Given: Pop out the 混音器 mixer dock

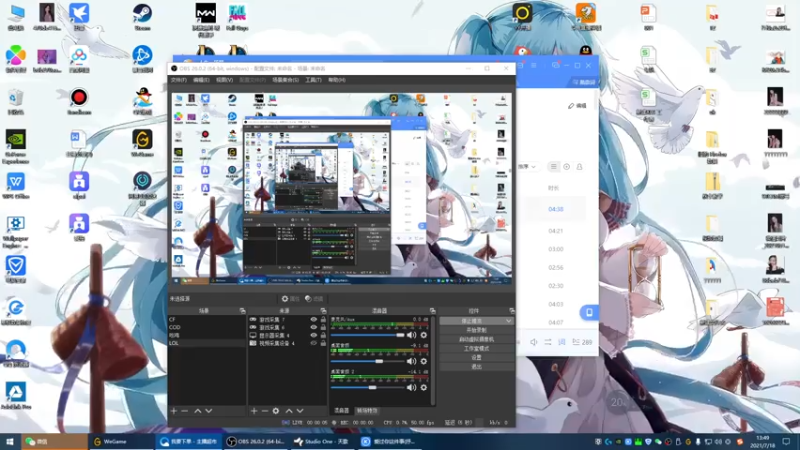Looking at the screenshot, I should tap(433, 311).
